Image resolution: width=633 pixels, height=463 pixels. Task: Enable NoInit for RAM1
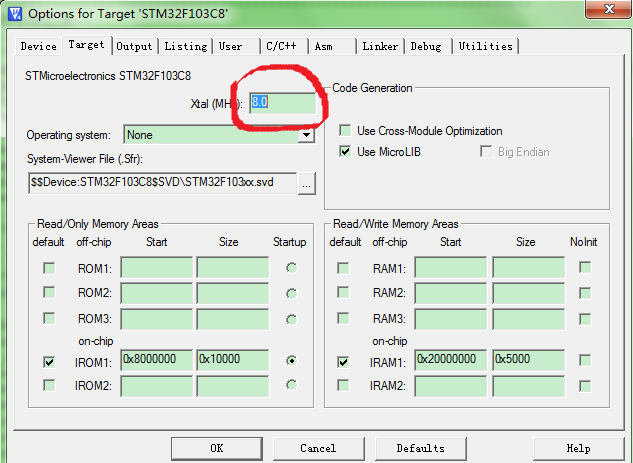[585, 267]
